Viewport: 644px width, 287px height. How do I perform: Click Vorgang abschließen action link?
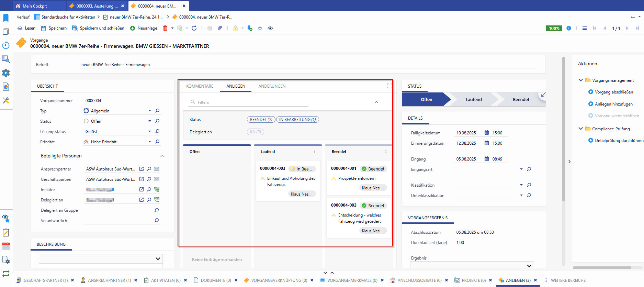[x=614, y=92]
